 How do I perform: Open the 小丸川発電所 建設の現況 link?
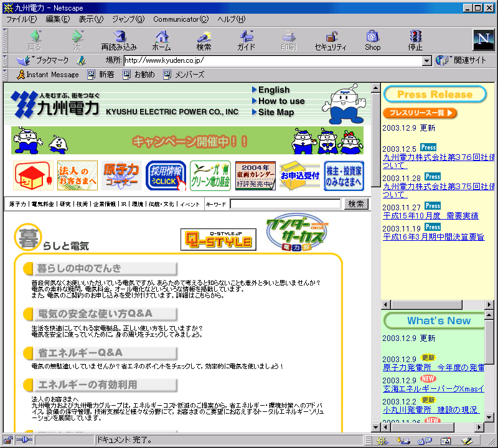click(430, 410)
